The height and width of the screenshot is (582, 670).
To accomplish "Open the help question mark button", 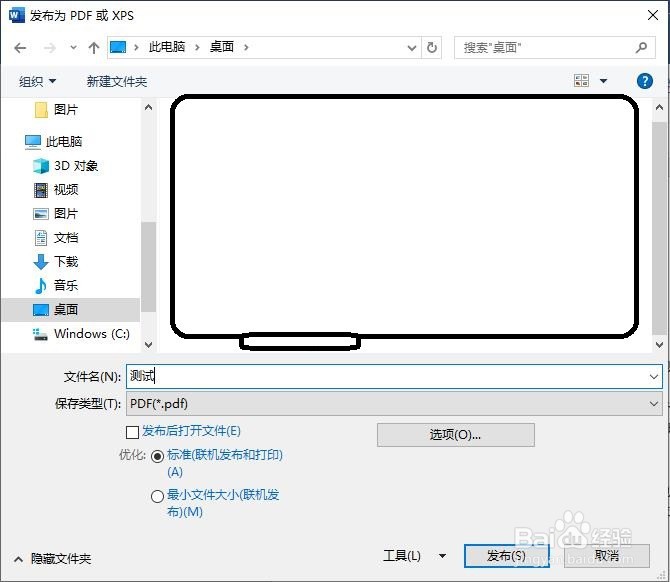I will [644, 81].
